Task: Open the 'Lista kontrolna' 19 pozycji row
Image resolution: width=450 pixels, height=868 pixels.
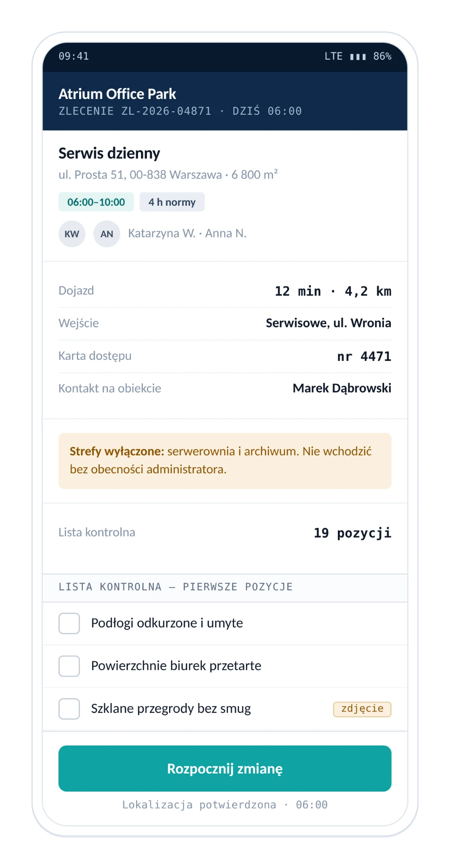Action: (225, 533)
